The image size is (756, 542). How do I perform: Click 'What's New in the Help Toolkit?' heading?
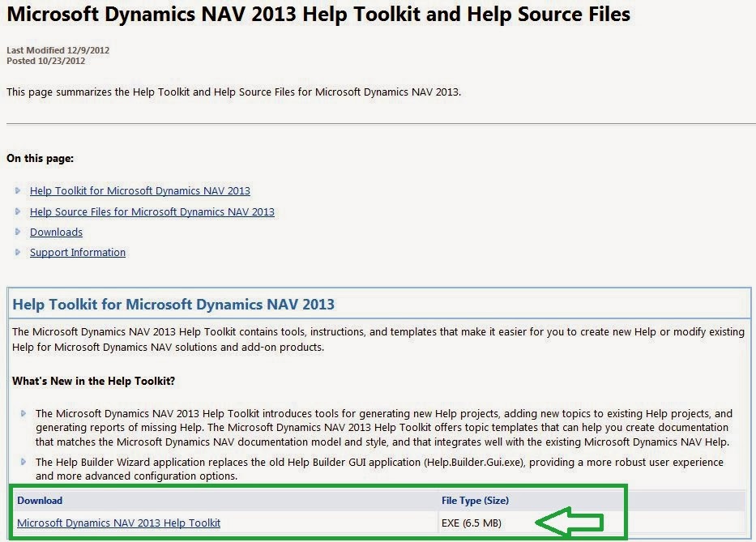pyautogui.click(x=93, y=382)
